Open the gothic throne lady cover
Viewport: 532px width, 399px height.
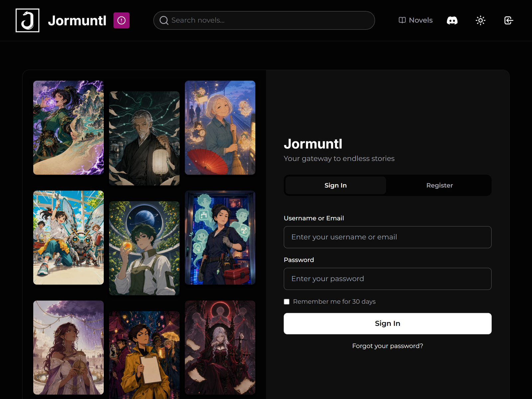(x=220, y=347)
